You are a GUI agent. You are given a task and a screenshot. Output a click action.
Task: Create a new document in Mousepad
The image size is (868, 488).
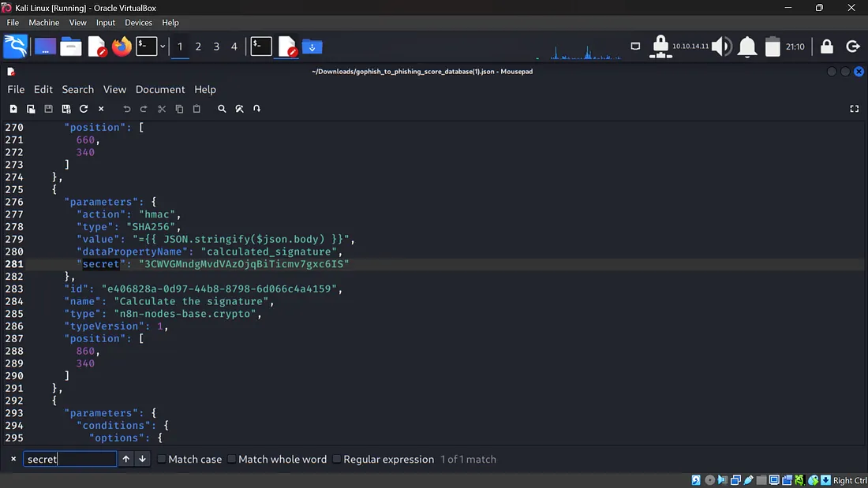[x=13, y=109]
